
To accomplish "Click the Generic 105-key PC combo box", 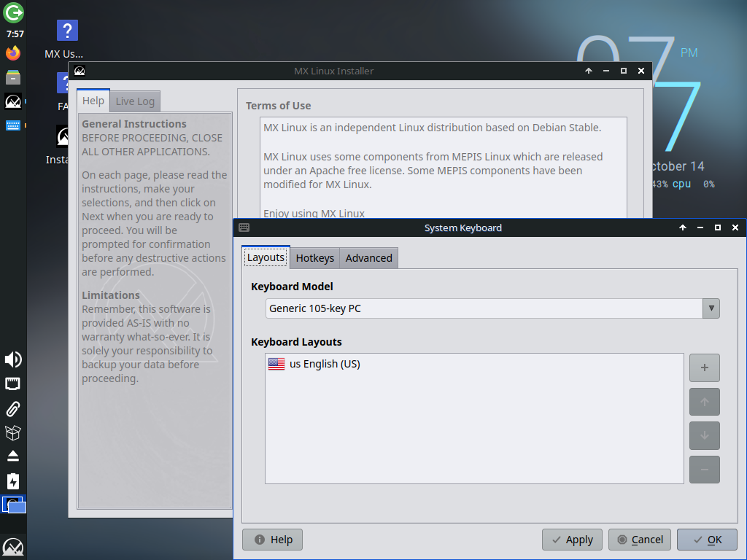I will pyautogui.click(x=492, y=308).
